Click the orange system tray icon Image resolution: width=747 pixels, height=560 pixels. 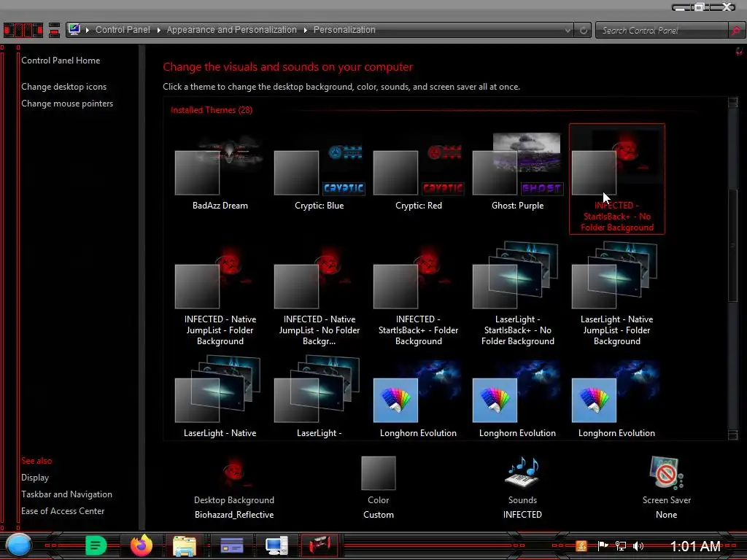[581, 545]
